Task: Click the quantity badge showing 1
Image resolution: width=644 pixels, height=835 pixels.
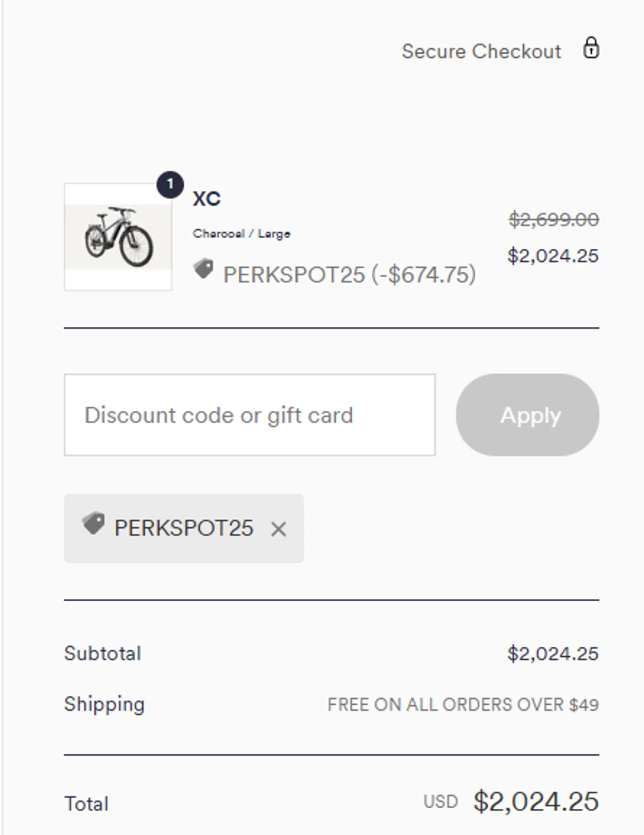Action: point(170,184)
